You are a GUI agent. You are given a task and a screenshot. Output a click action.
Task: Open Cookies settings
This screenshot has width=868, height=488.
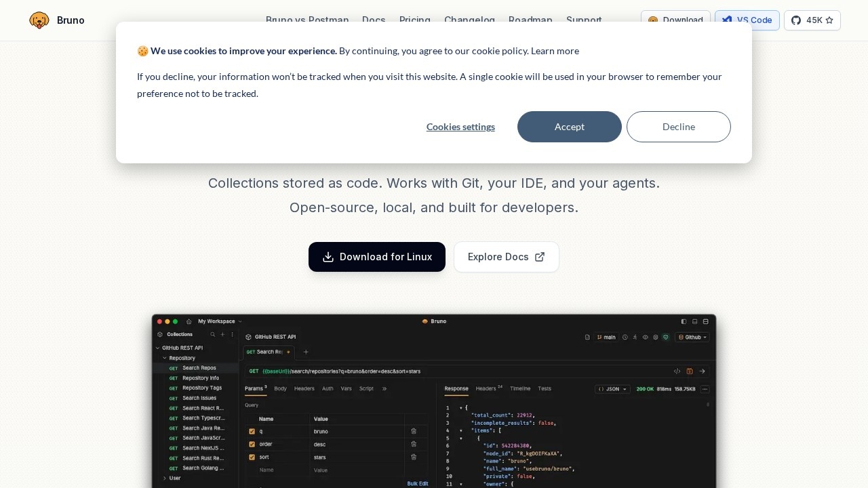click(x=460, y=127)
